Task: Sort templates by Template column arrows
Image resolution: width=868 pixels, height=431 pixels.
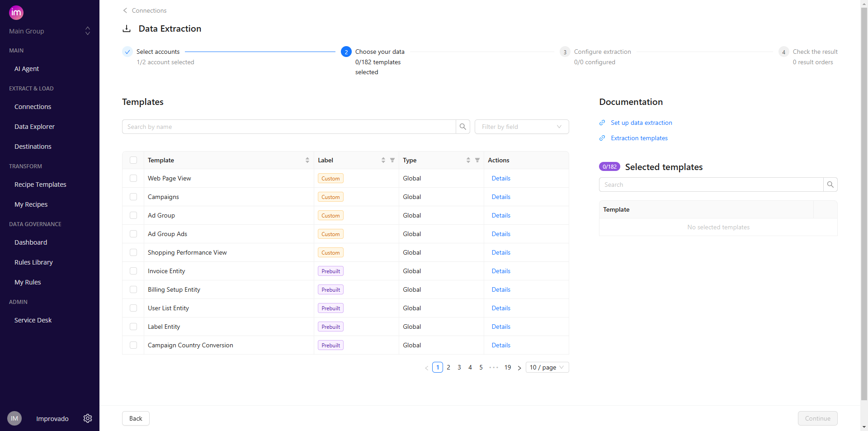Action: point(307,160)
